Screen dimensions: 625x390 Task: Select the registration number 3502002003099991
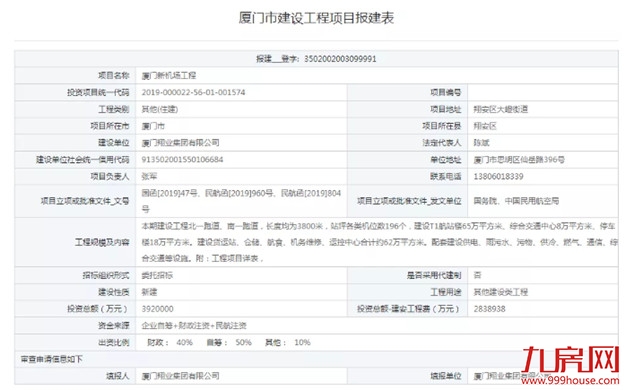point(340,59)
